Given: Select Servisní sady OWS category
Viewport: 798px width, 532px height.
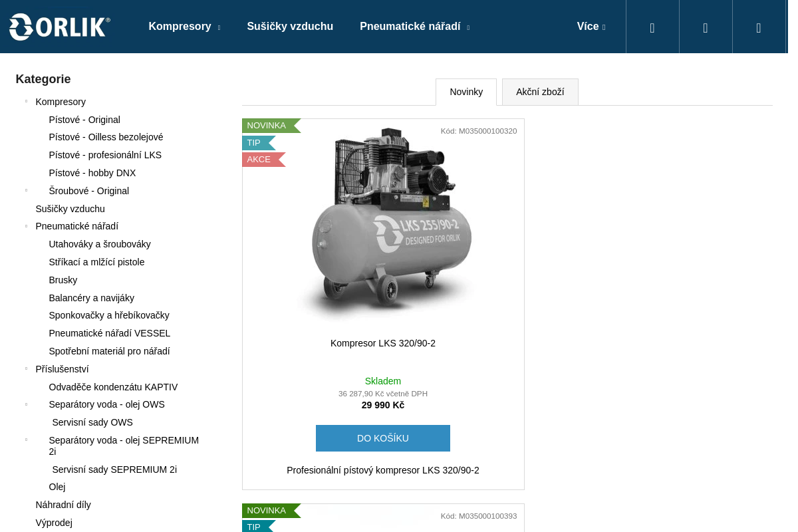Looking at the screenshot, I should point(92,422).
